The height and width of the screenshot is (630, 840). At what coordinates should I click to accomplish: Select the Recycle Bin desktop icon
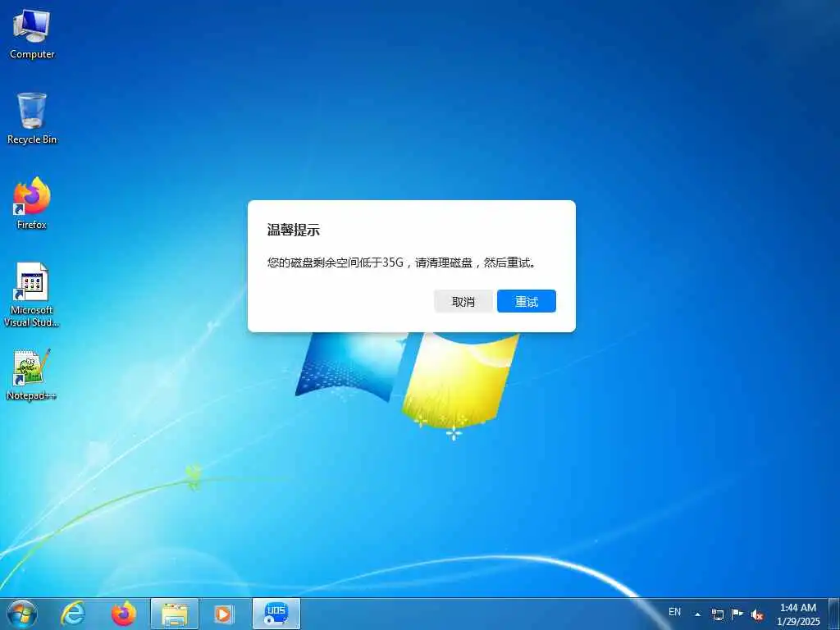32,119
